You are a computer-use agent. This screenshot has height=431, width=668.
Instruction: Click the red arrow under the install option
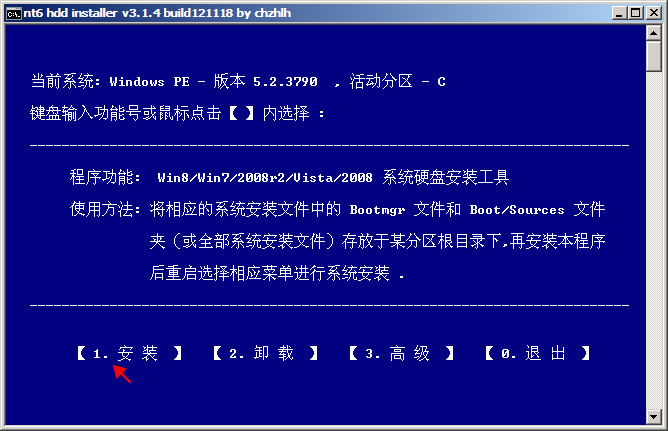122,374
